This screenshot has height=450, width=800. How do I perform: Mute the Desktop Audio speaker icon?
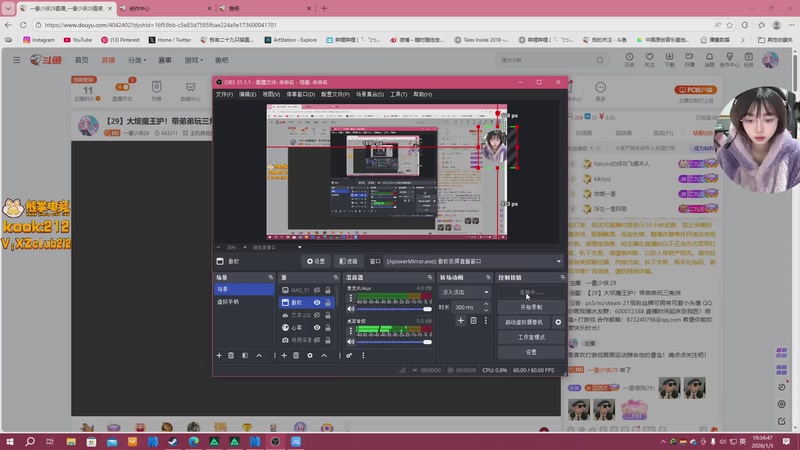351,342
